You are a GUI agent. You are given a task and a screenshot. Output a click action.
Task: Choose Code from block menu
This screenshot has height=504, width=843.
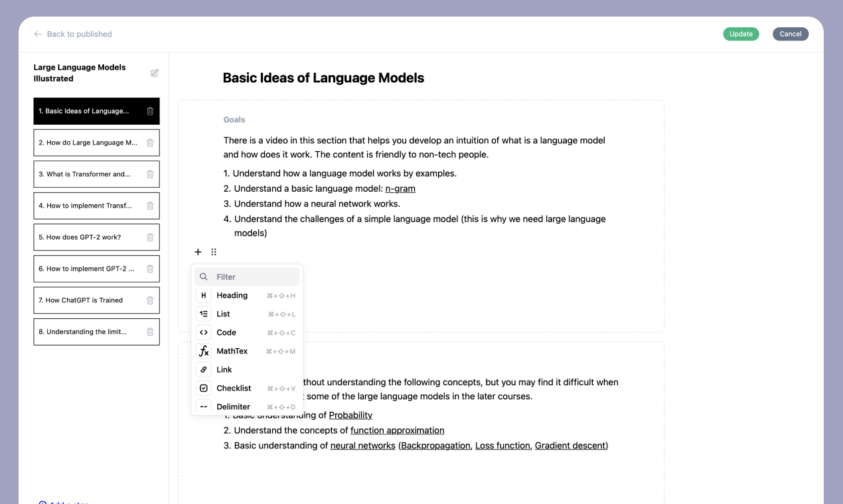(247, 332)
